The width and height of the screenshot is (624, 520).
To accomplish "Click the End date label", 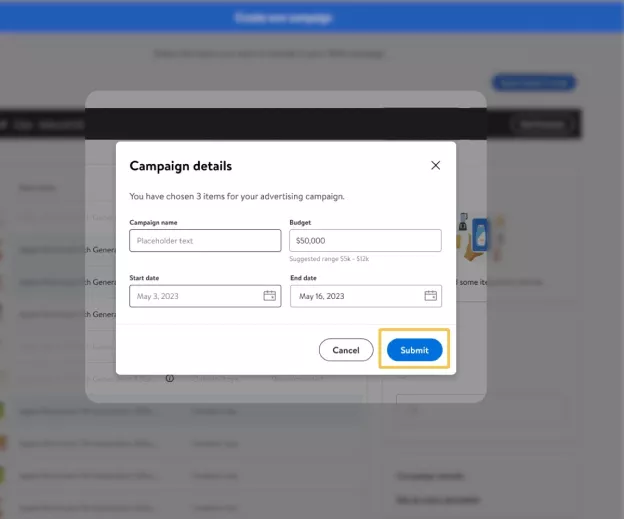I will [x=303, y=277].
